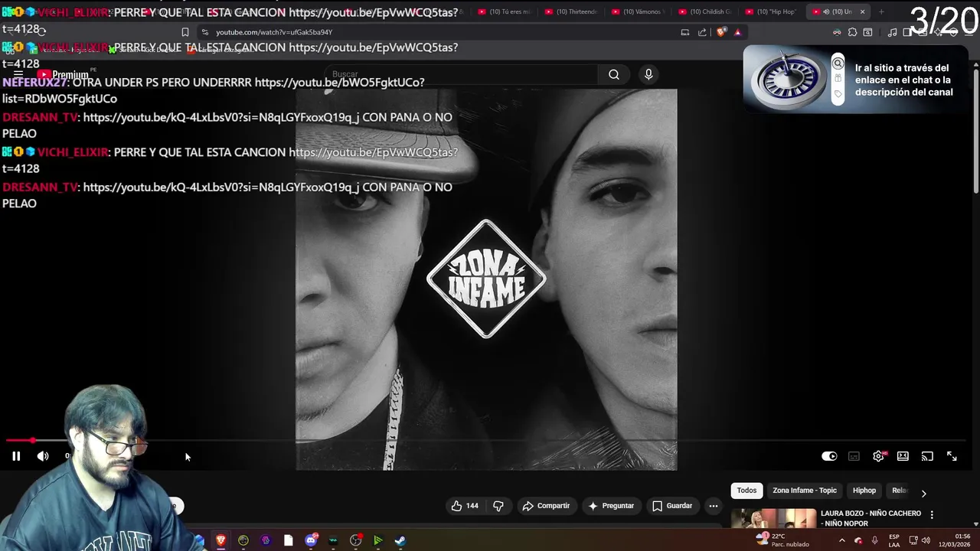Open Discord in the taskbar
This screenshot has width=980, height=551.
tap(311, 540)
